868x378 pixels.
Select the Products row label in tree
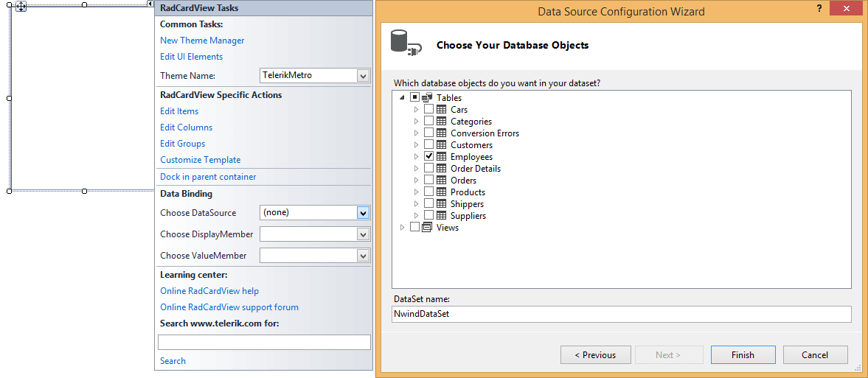coord(468,192)
